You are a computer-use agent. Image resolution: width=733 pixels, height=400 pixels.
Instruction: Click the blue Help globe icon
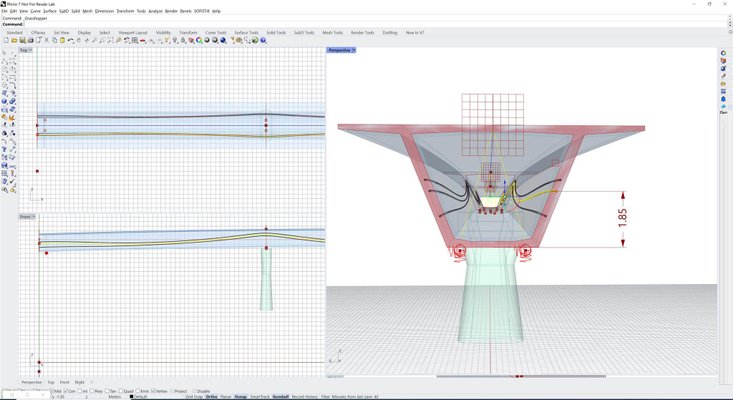coord(263,41)
